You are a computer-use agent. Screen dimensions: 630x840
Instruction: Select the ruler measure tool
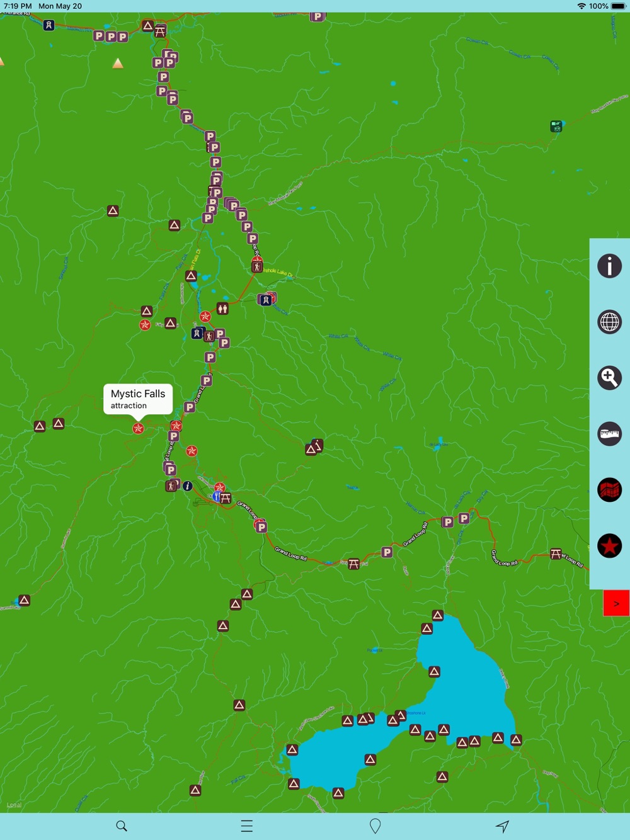(609, 434)
